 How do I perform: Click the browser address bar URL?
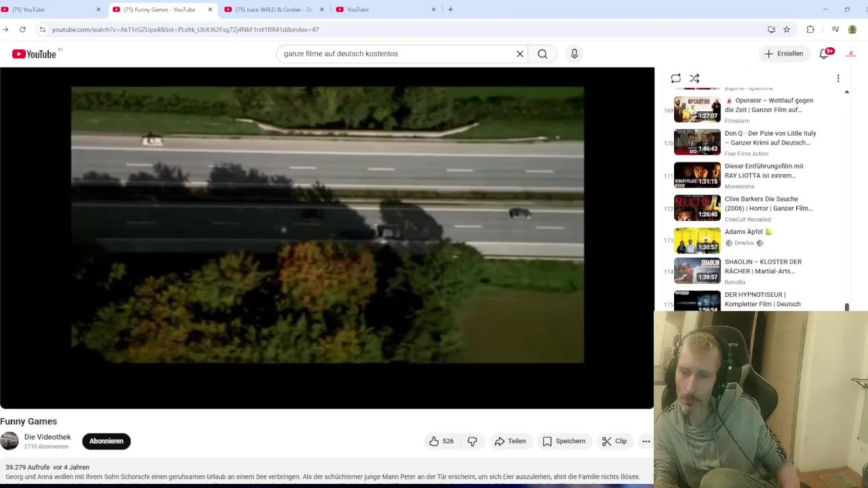[185, 29]
